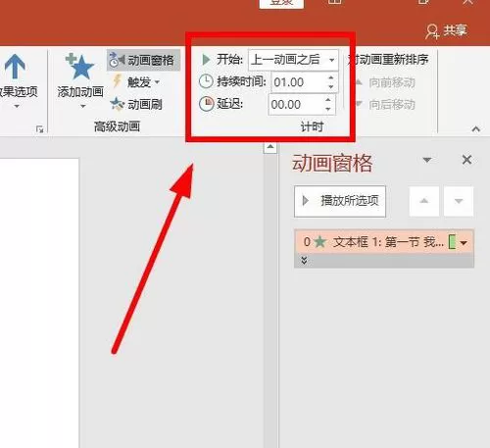Move animation down in the pane list
This screenshot has width=490, height=448.
tap(459, 201)
